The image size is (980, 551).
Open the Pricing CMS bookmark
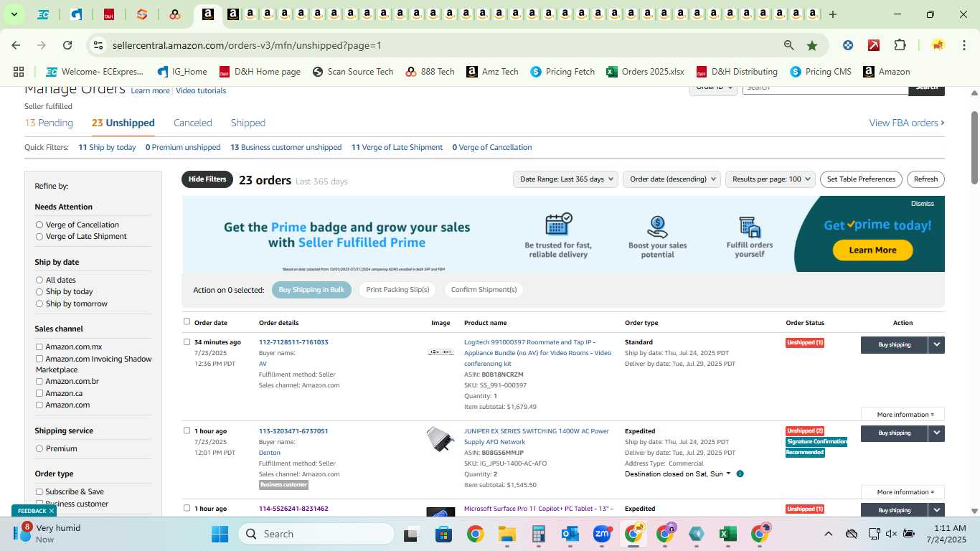[x=820, y=72]
